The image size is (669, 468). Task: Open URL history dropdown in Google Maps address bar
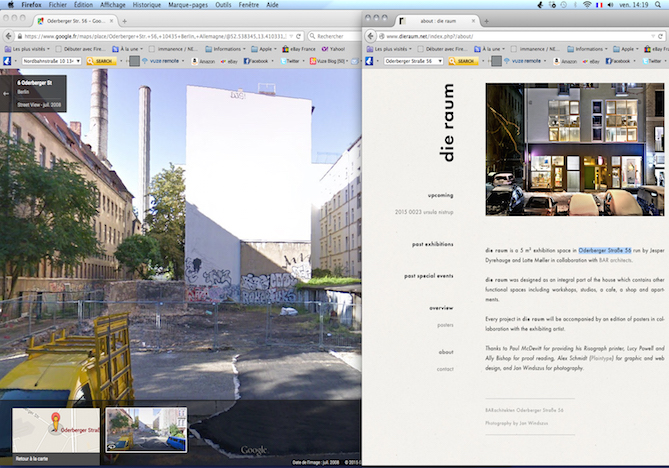point(291,37)
